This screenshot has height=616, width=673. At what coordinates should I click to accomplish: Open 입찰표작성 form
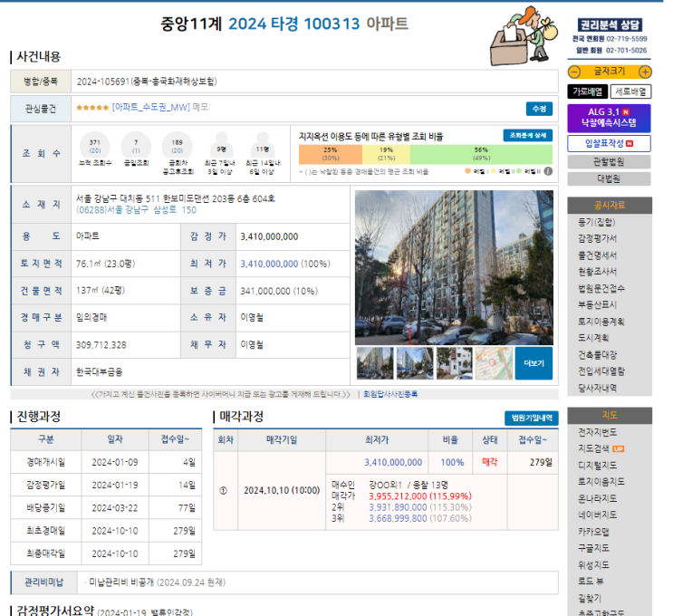[x=609, y=143]
